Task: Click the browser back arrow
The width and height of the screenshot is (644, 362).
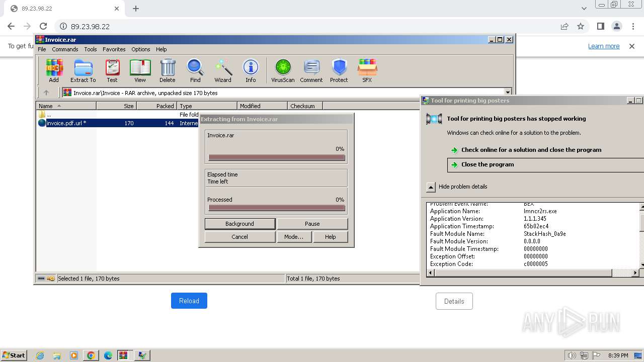Action: [x=11, y=26]
